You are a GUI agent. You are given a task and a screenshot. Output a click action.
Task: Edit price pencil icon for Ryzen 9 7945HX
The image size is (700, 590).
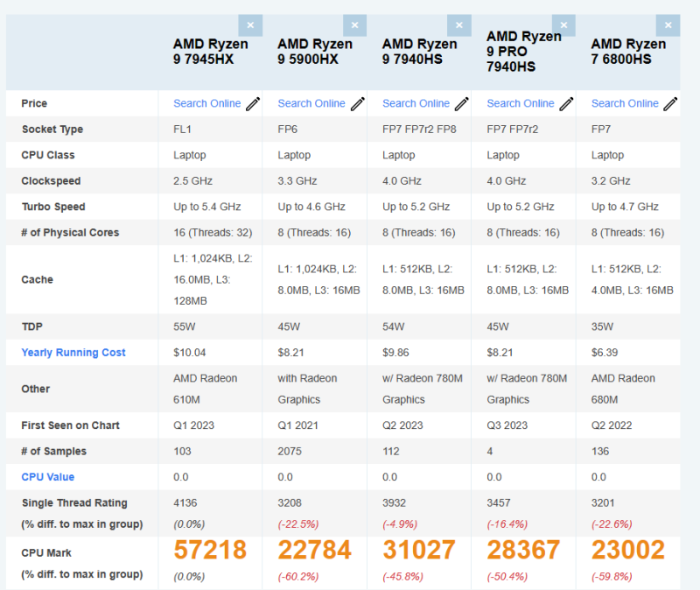[253, 103]
